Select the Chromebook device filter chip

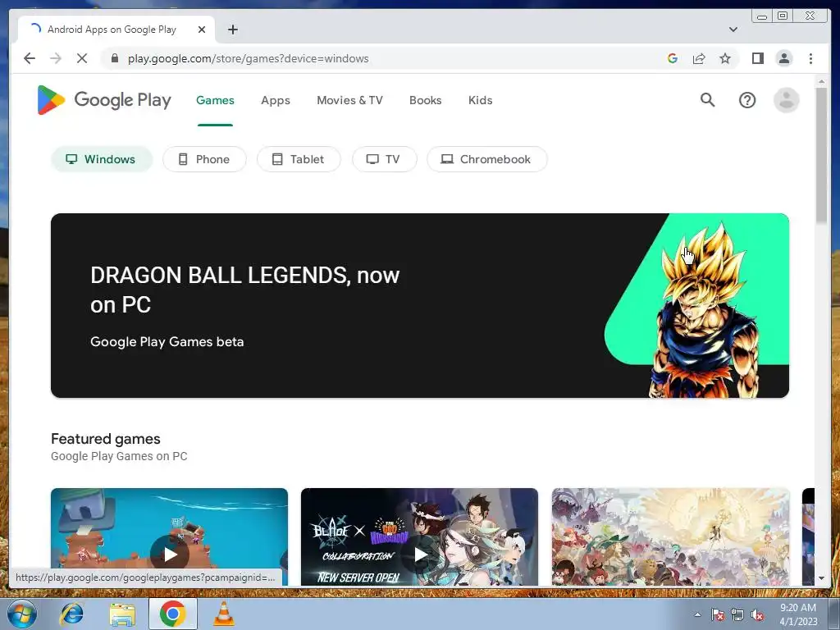(486, 159)
